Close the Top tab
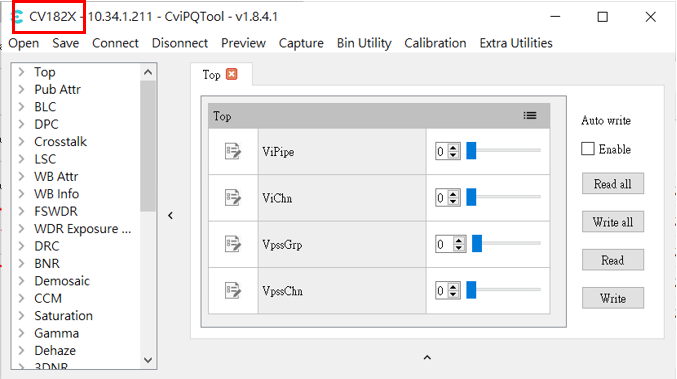 232,74
